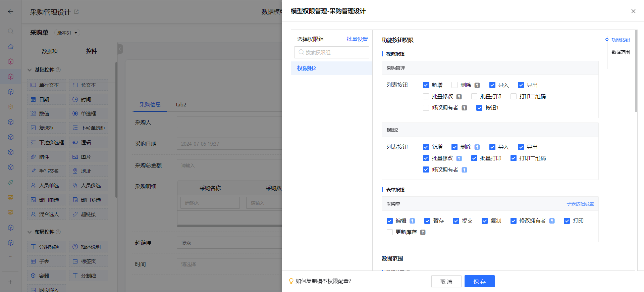Click the 取消 button
This screenshot has width=644, height=292.
[446, 281]
